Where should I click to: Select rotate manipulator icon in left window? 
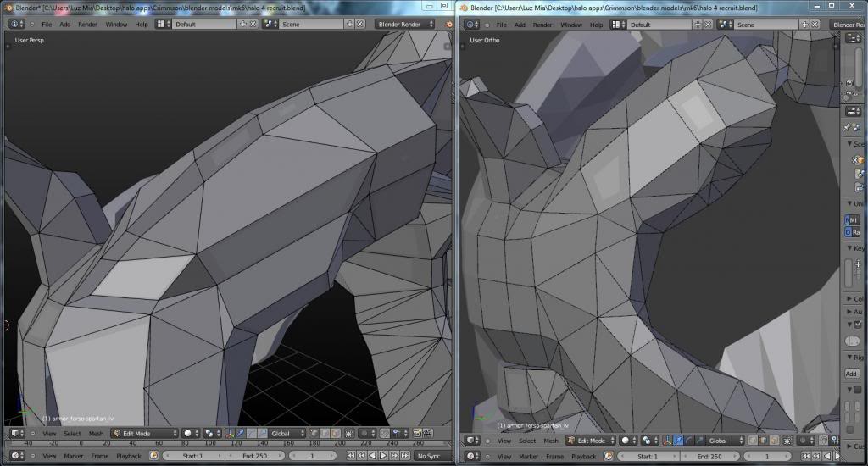point(252,433)
